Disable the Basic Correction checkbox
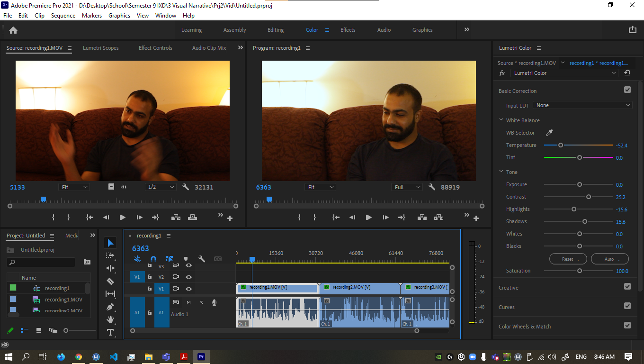The height and width of the screenshot is (364, 644). point(627,90)
